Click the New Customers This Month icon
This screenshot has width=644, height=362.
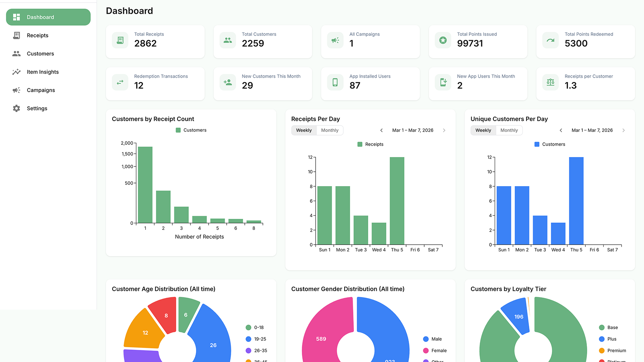point(228,82)
